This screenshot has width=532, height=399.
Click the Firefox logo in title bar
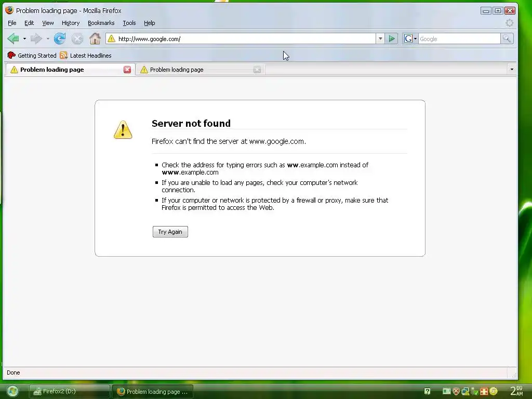click(x=9, y=10)
